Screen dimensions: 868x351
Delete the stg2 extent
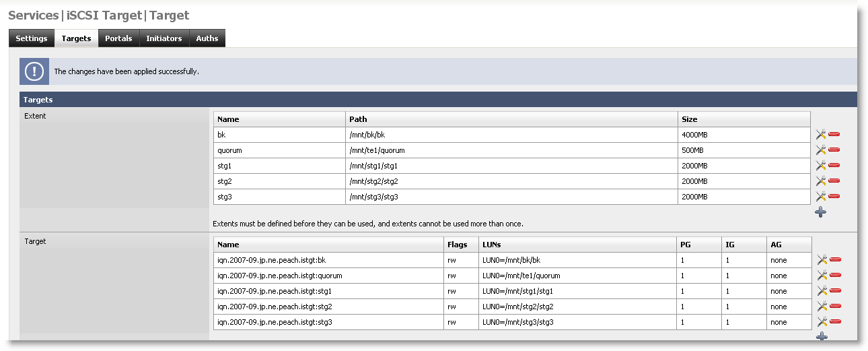834,181
